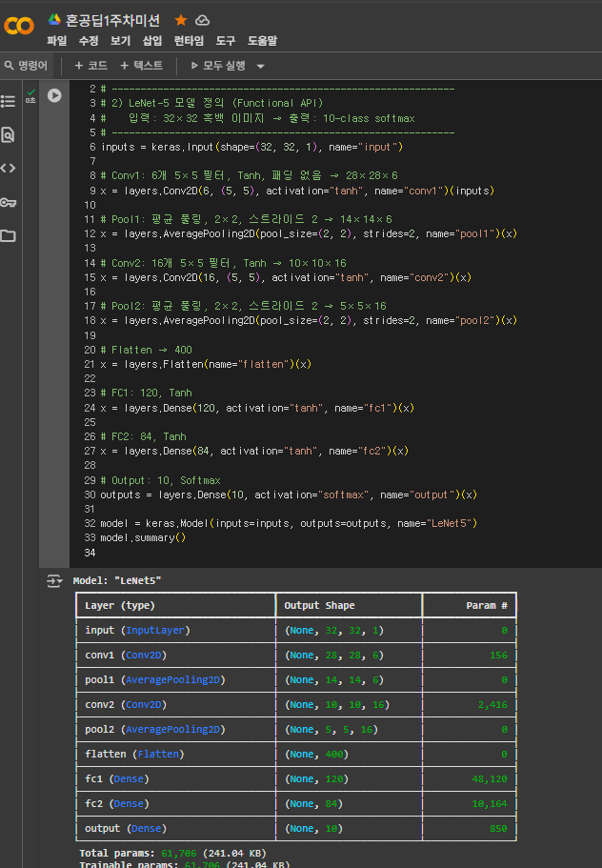Open the 도구 menu
602x868 pixels.
pos(226,41)
